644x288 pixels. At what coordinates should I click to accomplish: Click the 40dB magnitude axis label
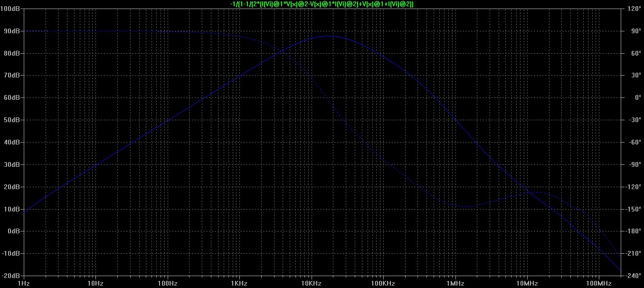(11, 143)
